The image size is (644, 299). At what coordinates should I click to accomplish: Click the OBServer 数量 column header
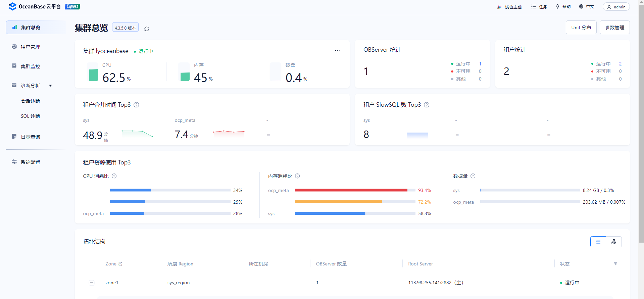(331, 264)
